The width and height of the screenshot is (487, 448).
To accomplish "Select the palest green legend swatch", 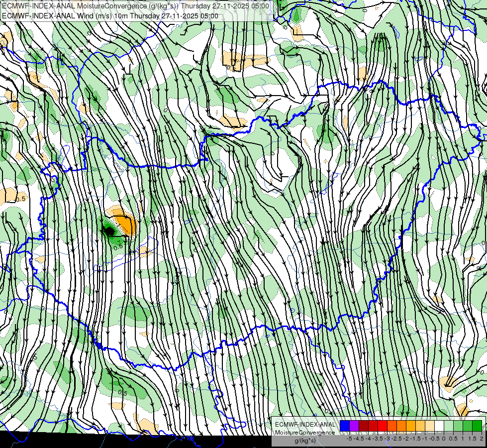I will click(449, 426).
